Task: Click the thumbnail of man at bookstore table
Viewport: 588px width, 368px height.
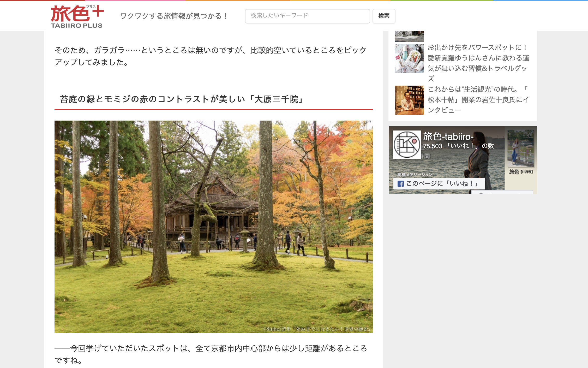Action: click(409, 100)
